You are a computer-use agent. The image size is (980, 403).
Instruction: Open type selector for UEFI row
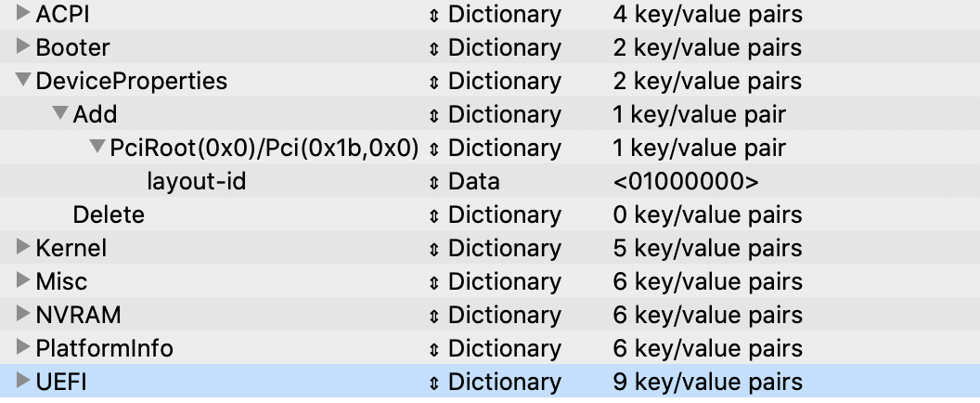tap(433, 382)
